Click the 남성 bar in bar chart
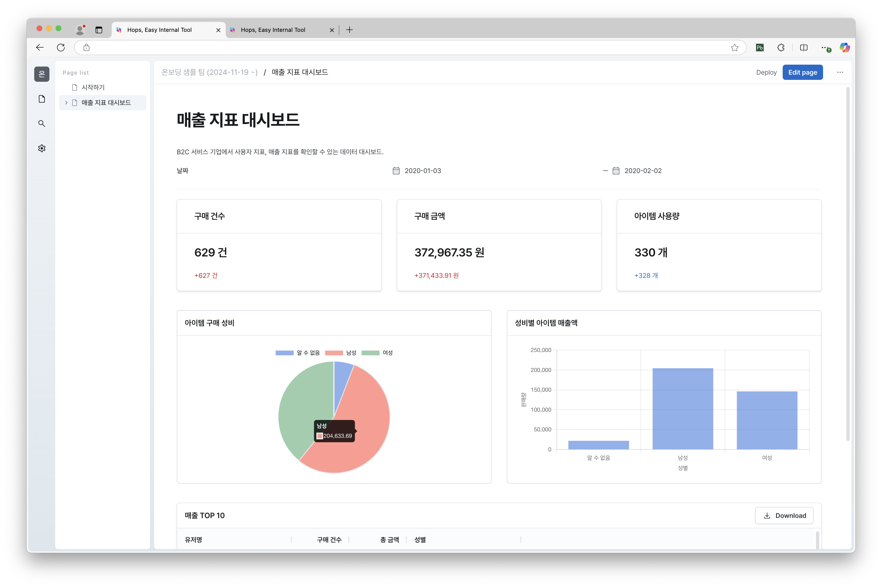Viewport: 882px width, 588px height. pyautogui.click(x=683, y=409)
